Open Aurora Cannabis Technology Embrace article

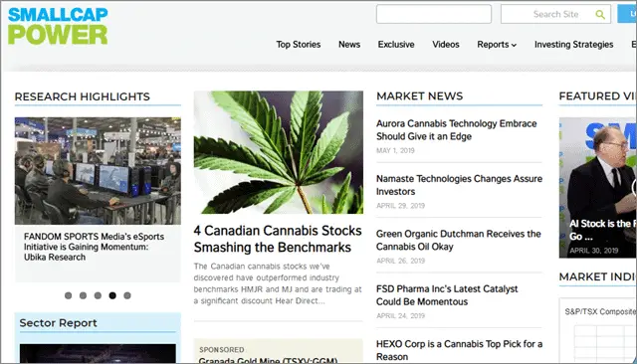tap(456, 130)
